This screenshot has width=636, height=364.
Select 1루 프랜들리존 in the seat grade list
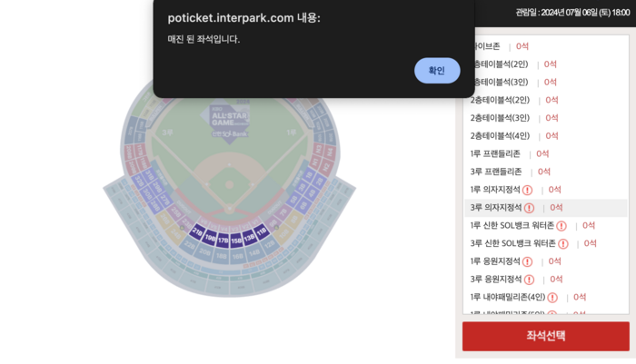[496, 154]
